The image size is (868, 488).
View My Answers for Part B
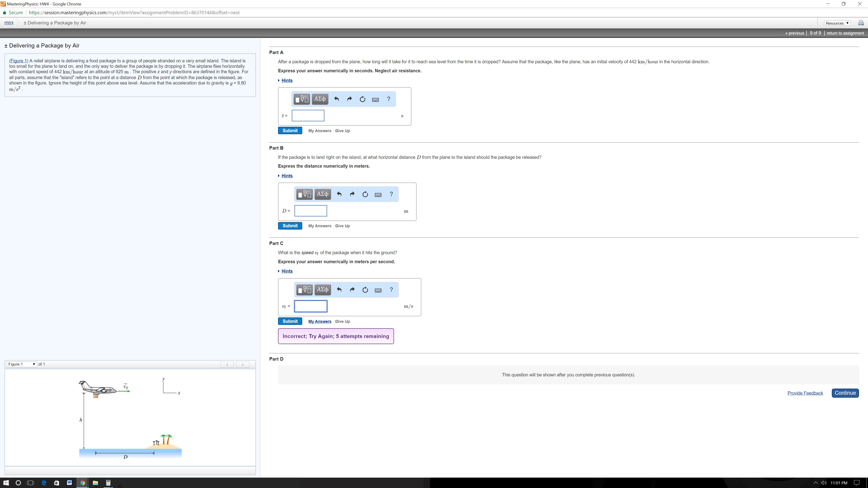pos(320,226)
